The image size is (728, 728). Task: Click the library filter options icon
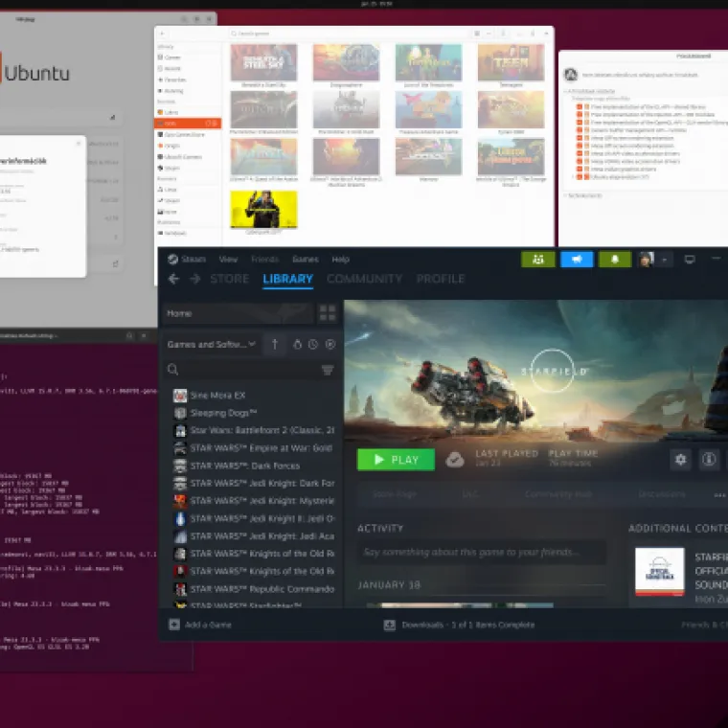coord(328,370)
